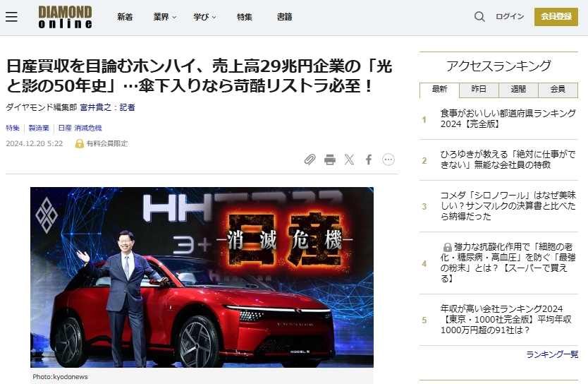588x384 pixels.
Task: Click the Photo:kyodonews caption
Action: pyautogui.click(x=60, y=376)
